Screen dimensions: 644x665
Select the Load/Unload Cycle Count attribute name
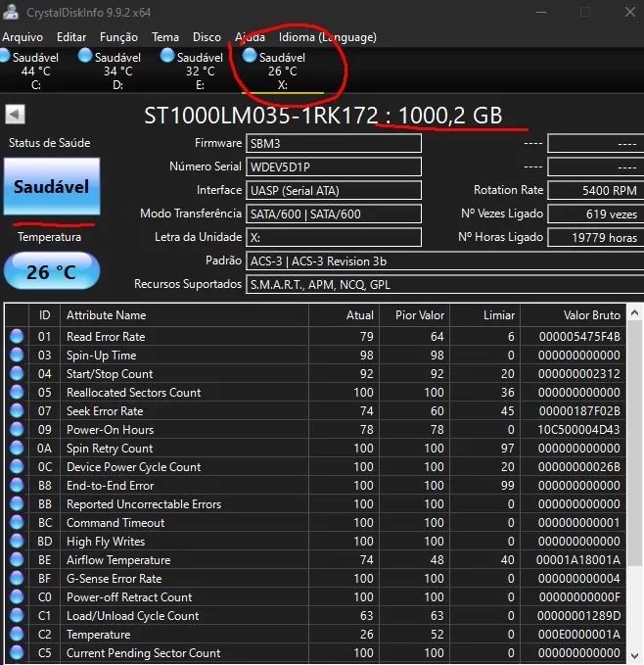[132, 616]
